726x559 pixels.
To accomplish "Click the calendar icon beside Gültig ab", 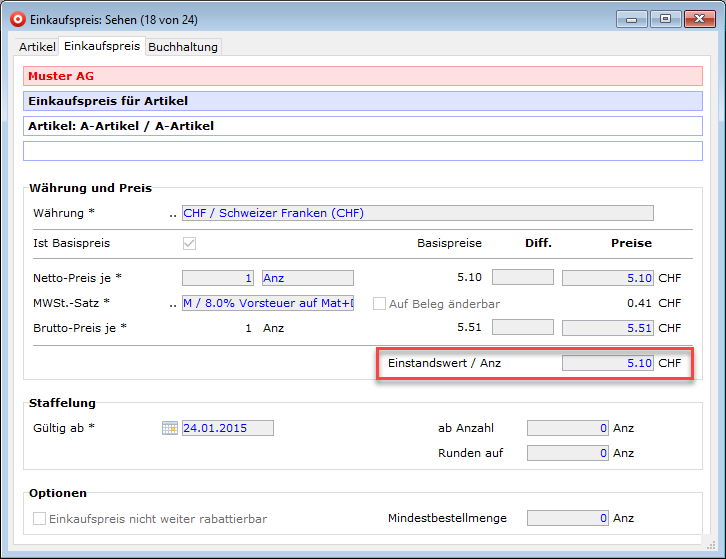I will pos(170,428).
